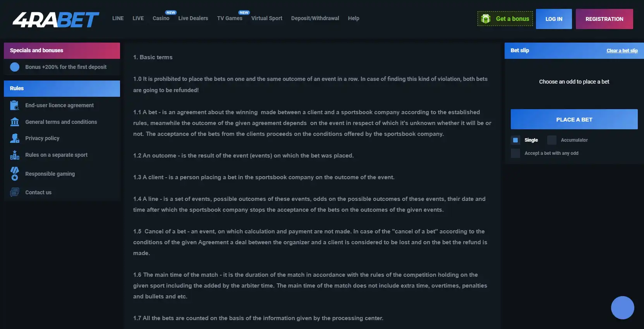This screenshot has height=329, width=644.
Task: Enable the Accumulator checkbox
Action: (552, 140)
